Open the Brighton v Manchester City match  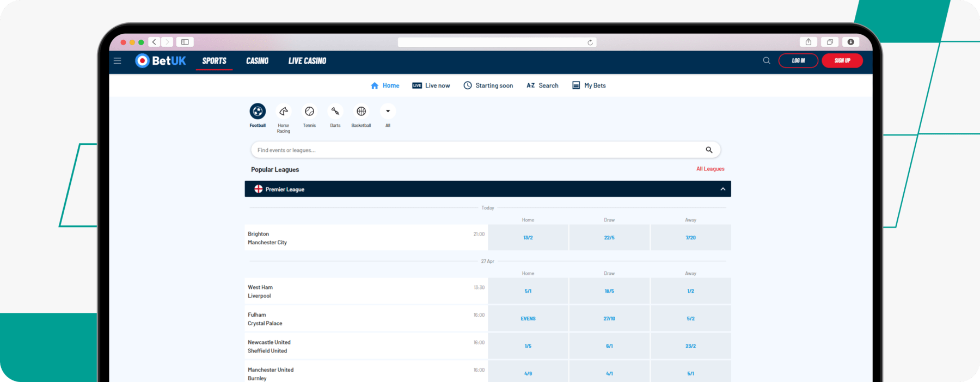pos(366,238)
